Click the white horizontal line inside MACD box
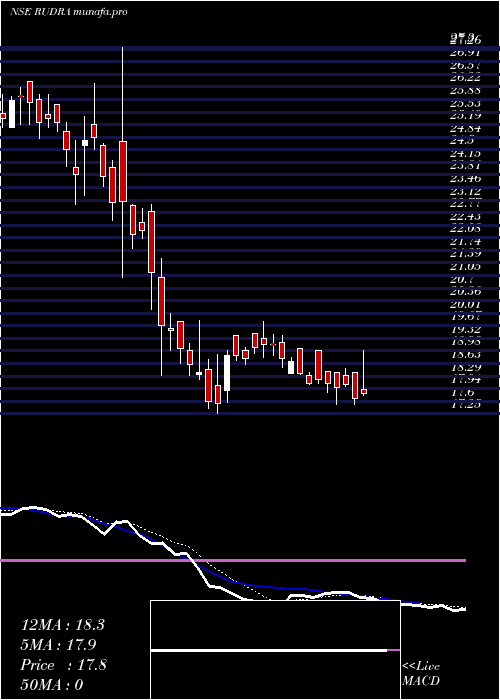The height and width of the screenshot is (700, 500). (269, 651)
